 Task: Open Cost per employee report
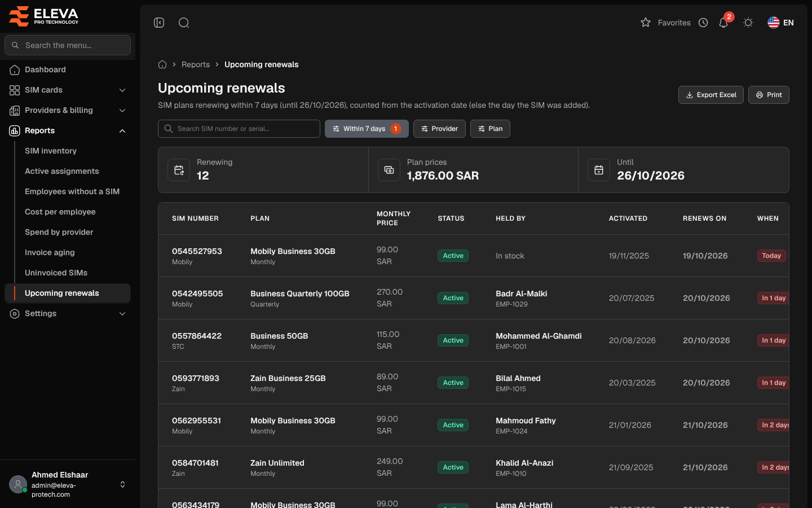(60, 212)
